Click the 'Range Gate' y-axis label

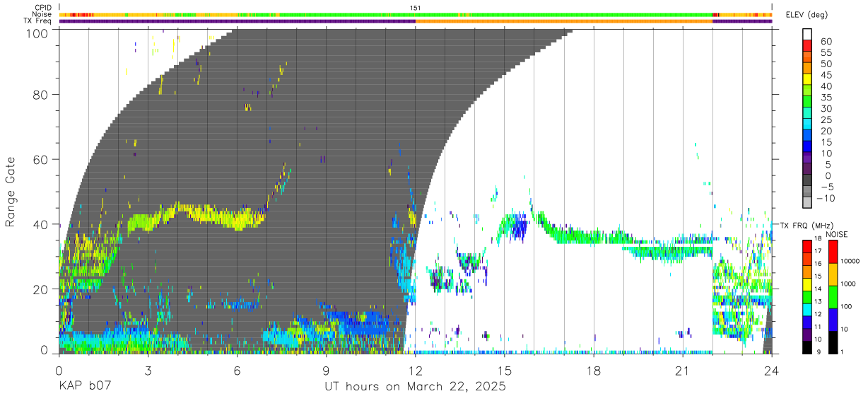tap(11, 191)
